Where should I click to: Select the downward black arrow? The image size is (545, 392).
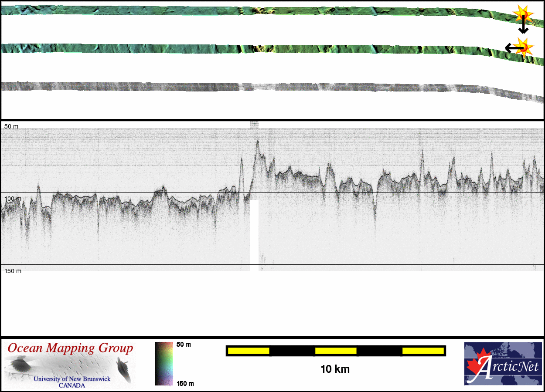pos(523,27)
